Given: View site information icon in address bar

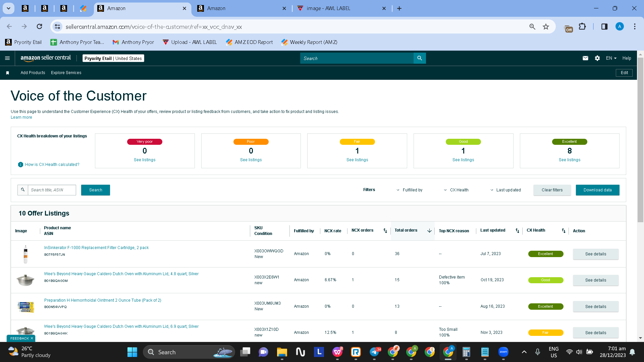Looking at the screenshot, I should pos(57,26).
